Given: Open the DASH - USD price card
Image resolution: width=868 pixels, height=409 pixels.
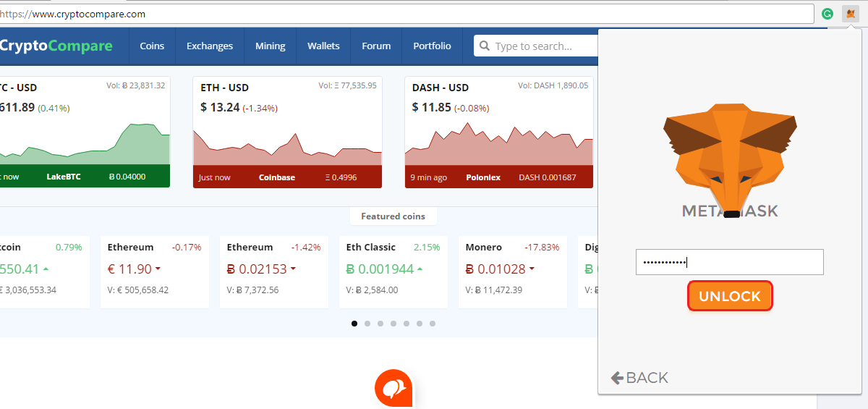Looking at the screenshot, I should tap(499, 132).
